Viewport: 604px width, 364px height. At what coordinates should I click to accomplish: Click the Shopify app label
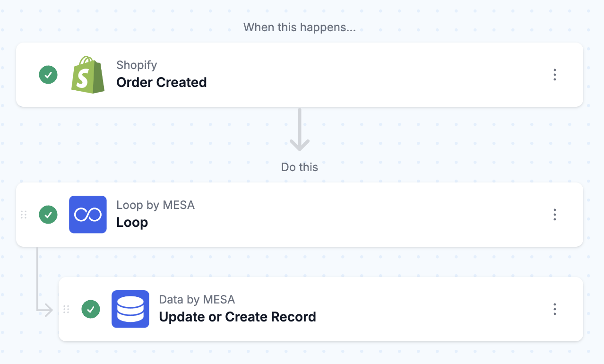click(137, 65)
